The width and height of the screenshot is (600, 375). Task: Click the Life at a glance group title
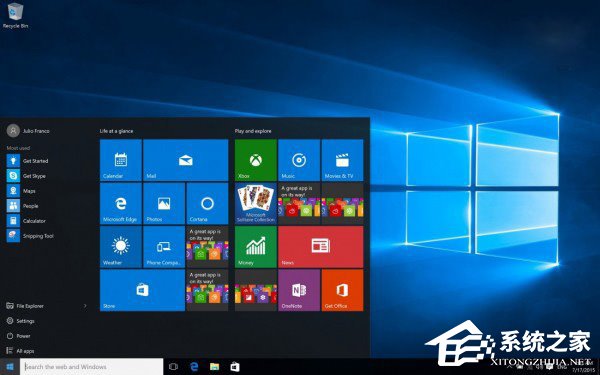[x=116, y=131]
